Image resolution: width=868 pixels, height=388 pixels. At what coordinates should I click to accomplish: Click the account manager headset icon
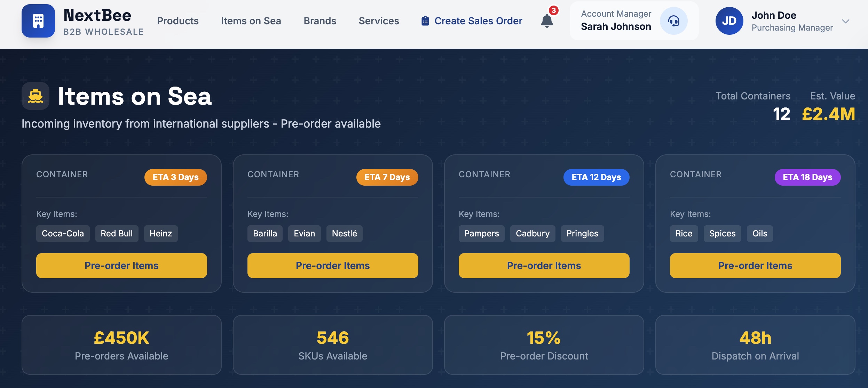pyautogui.click(x=673, y=21)
